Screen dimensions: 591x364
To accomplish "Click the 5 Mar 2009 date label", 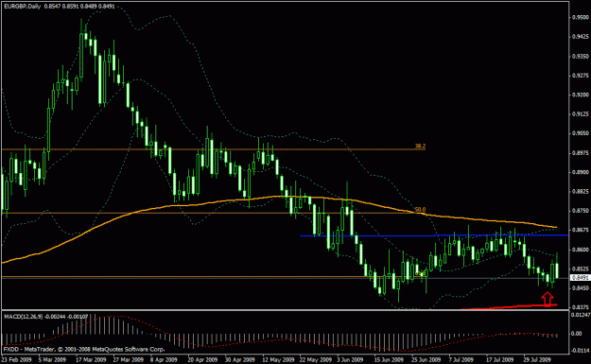I will click(x=52, y=359).
